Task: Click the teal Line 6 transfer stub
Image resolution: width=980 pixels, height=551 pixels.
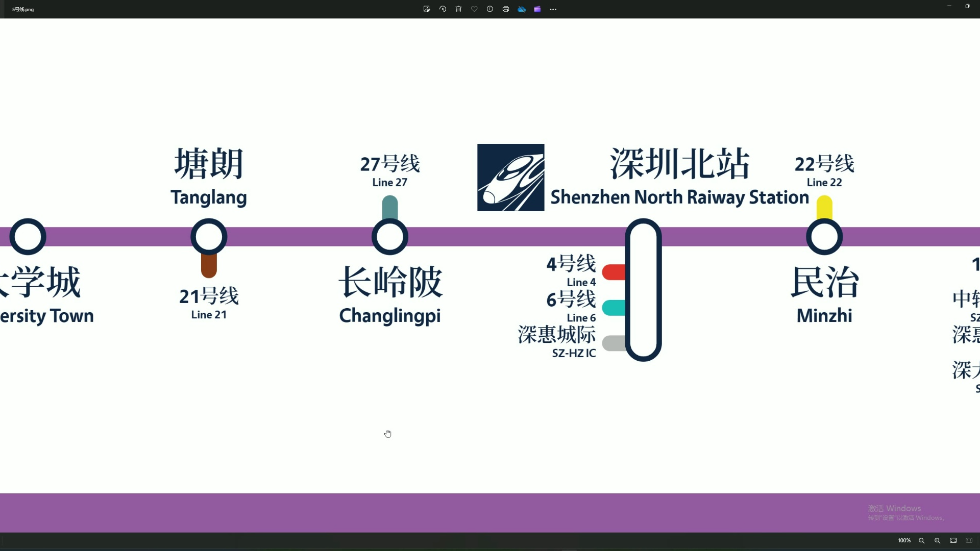Action: point(614,308)
